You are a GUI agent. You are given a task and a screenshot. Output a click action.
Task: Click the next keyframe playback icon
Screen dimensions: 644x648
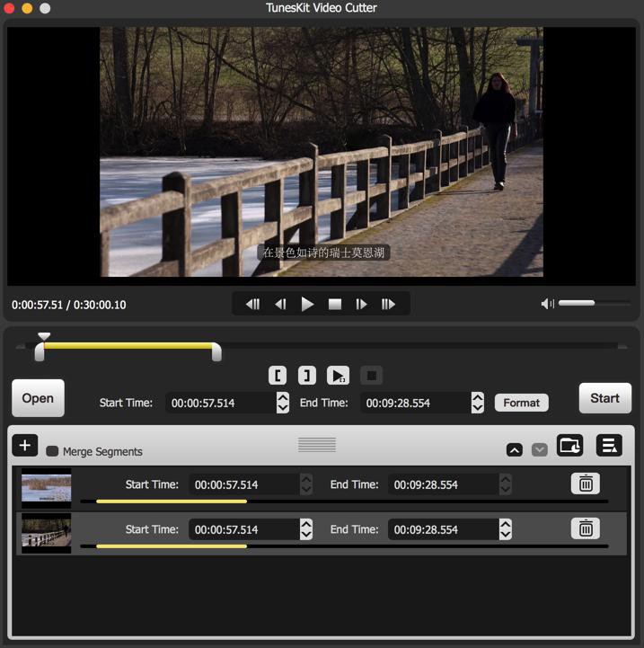coord(388,304)
